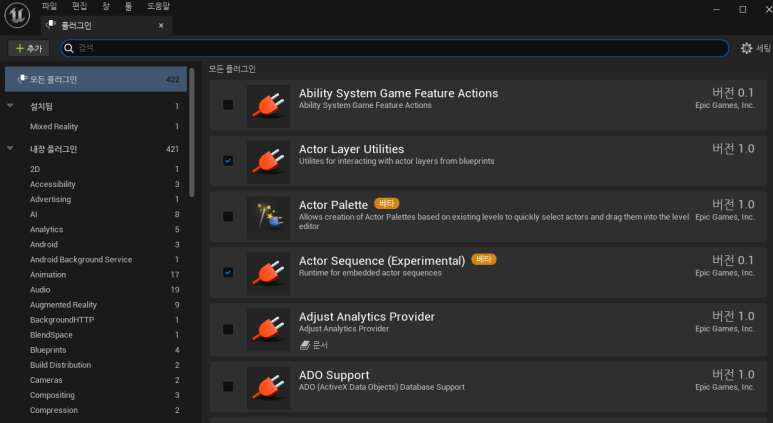773x423 pixels.
Task: Select the Android category
Action: pos(96,244)
